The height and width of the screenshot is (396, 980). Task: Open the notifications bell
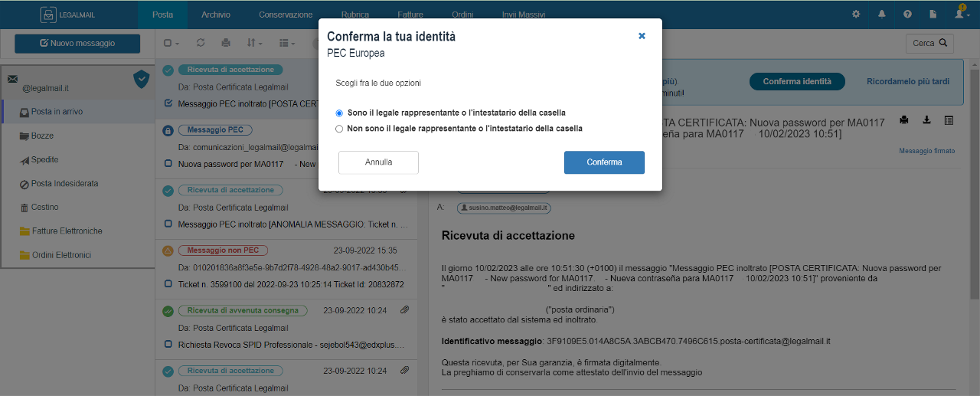[882, 14]
